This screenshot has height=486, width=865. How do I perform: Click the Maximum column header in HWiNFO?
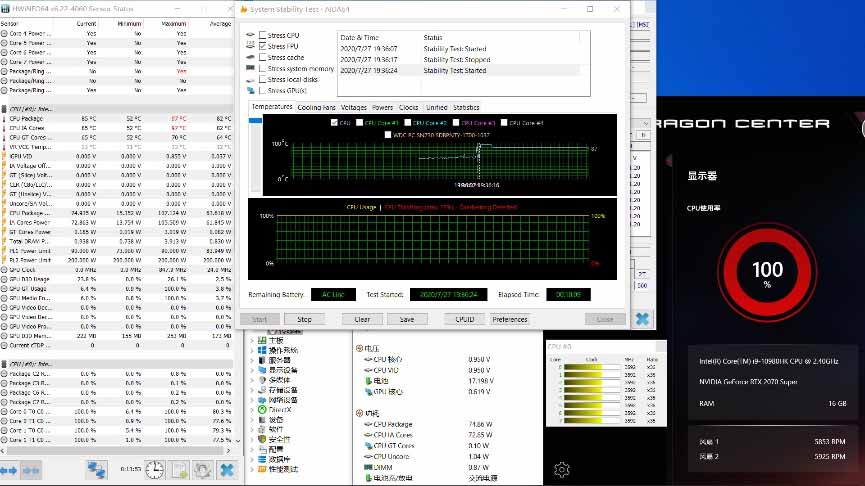[174, 24]
